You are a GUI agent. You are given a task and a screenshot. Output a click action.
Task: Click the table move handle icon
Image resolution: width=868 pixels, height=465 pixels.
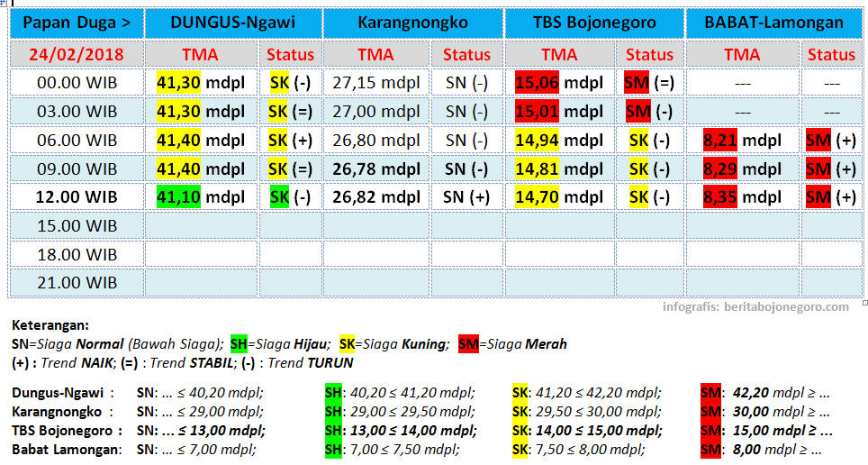point(4,4)
